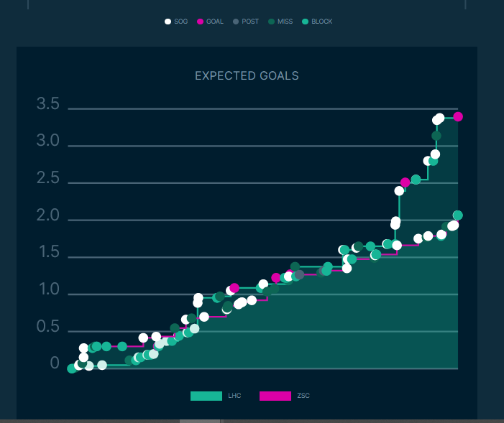
Task: Select the ZSC team legend label
Action: pyautogui.click(x=303, y=396)
